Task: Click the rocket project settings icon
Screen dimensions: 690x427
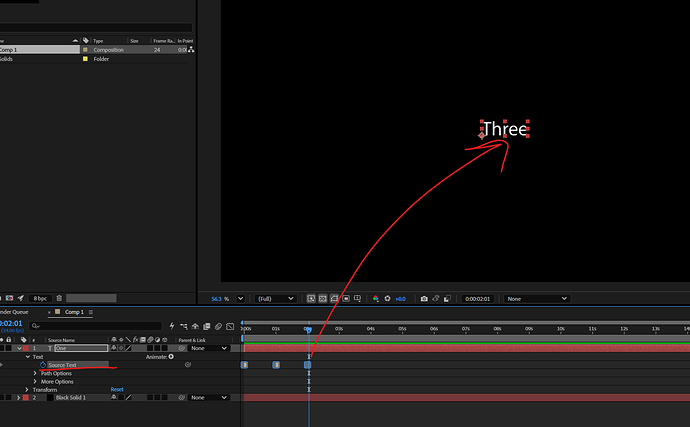Action: click(x=20, y=298)
